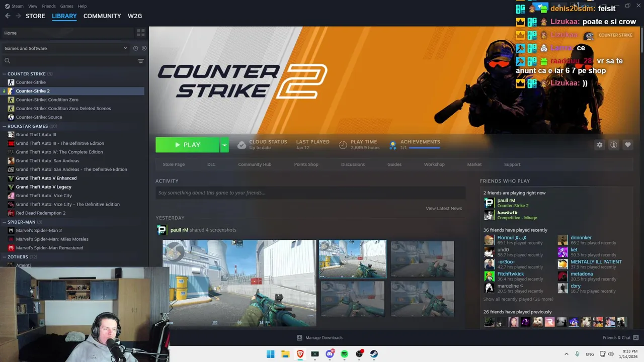Open Discord from taskbar
The width and height of the screenshot is (644, 362).
tap(330, 354)
